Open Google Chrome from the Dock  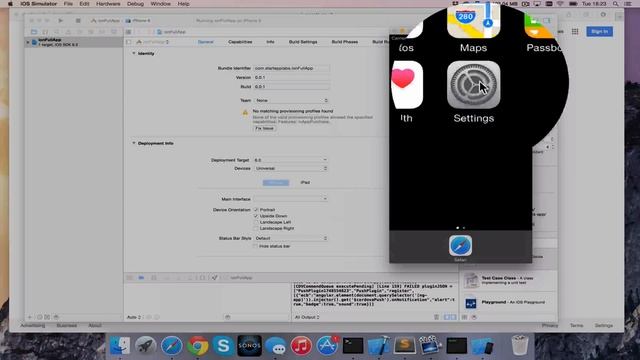(x=198, y=346)
